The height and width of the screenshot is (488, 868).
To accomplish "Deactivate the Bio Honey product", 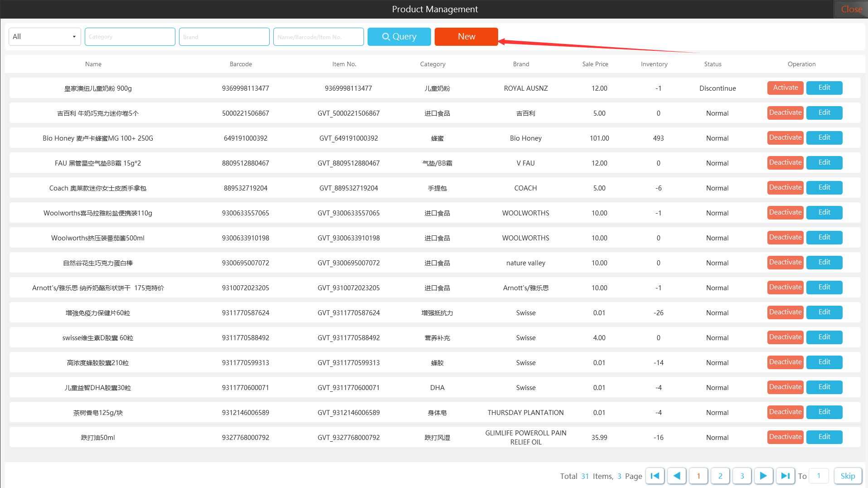I will [785, 138].
